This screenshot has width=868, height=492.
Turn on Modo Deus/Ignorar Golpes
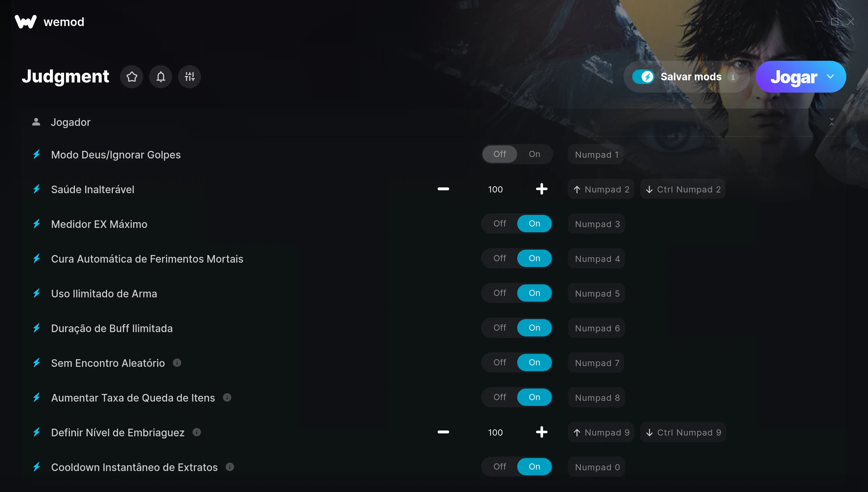534,154
